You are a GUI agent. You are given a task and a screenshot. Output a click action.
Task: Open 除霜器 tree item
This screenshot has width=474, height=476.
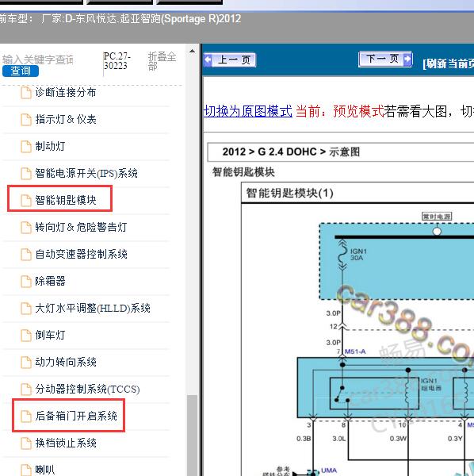pos(50,281)
